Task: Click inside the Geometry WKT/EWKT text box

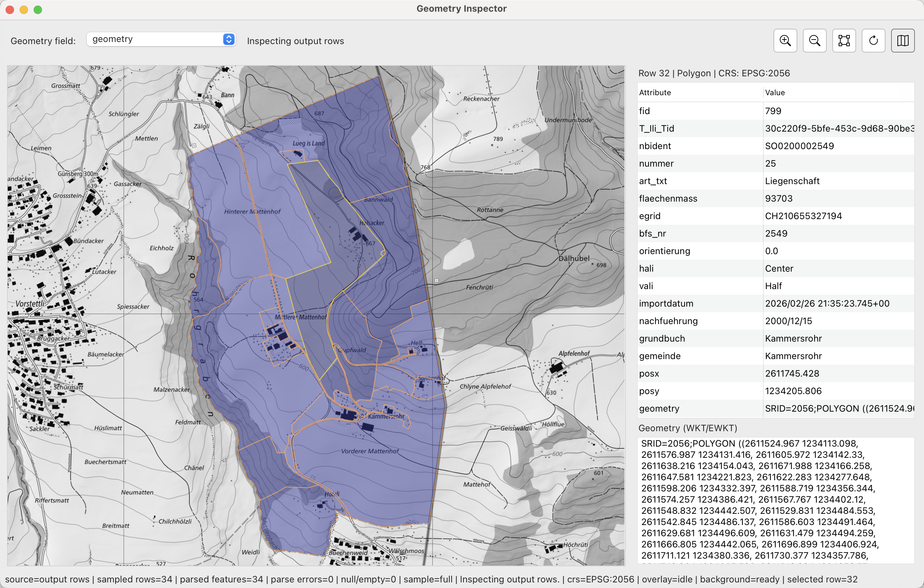Action: click(x=775, y=499)
